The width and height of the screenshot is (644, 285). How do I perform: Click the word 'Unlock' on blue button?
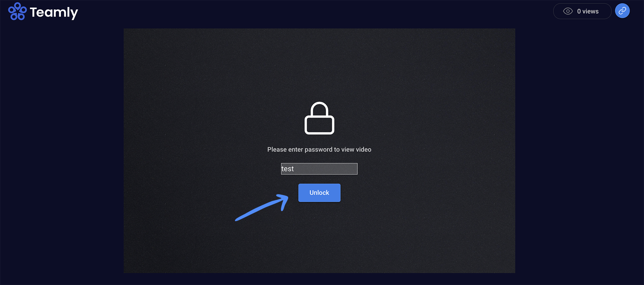(x=319, y=193)
